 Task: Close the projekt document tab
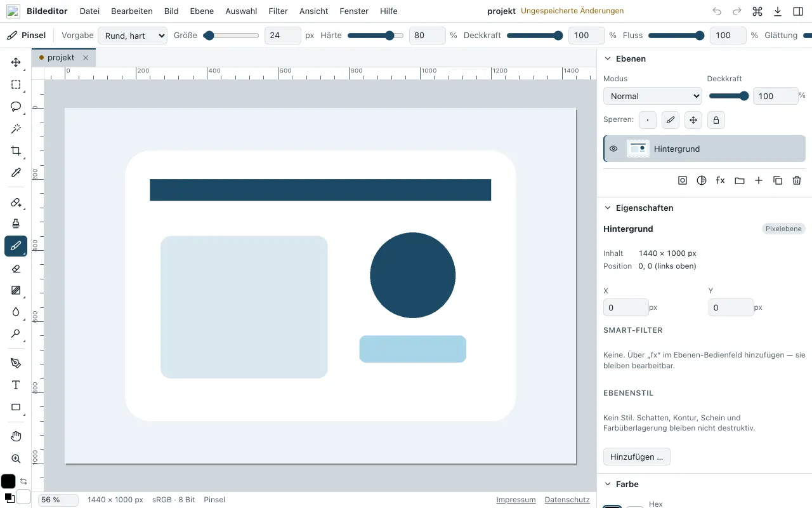pos(86,58)
